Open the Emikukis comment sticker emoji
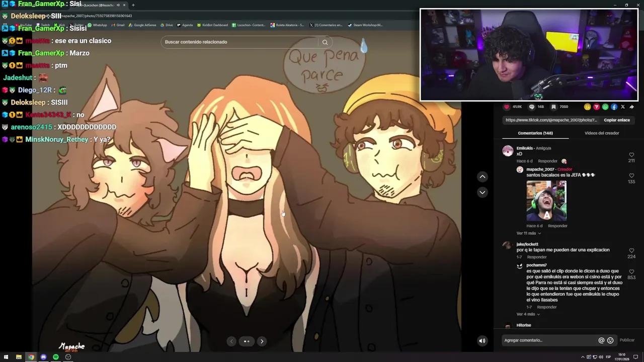Viewport: 644px width, 362px height. point(564,161)
